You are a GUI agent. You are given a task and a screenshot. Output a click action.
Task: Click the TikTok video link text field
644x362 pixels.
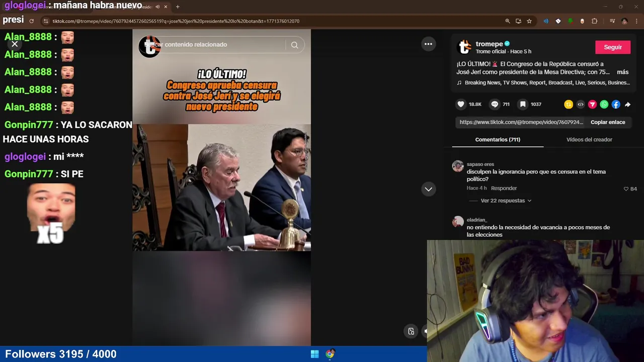521,122
